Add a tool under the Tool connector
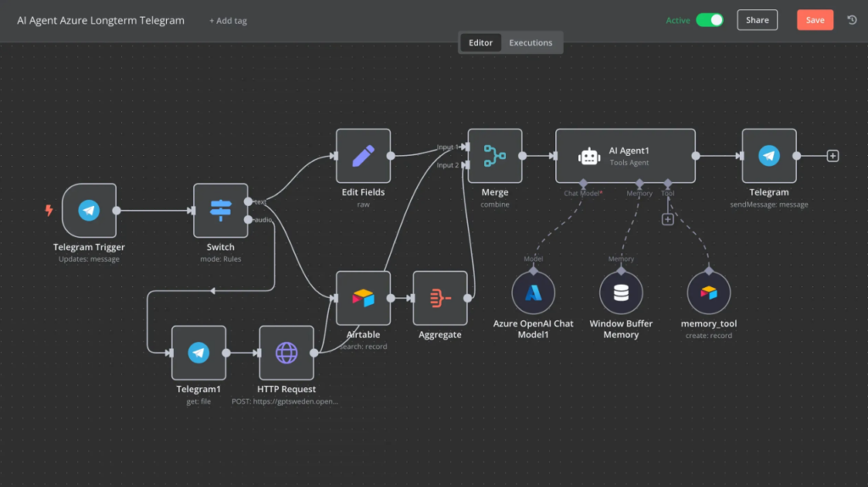This screenshot has width=868, height=487. click(668, 219)
